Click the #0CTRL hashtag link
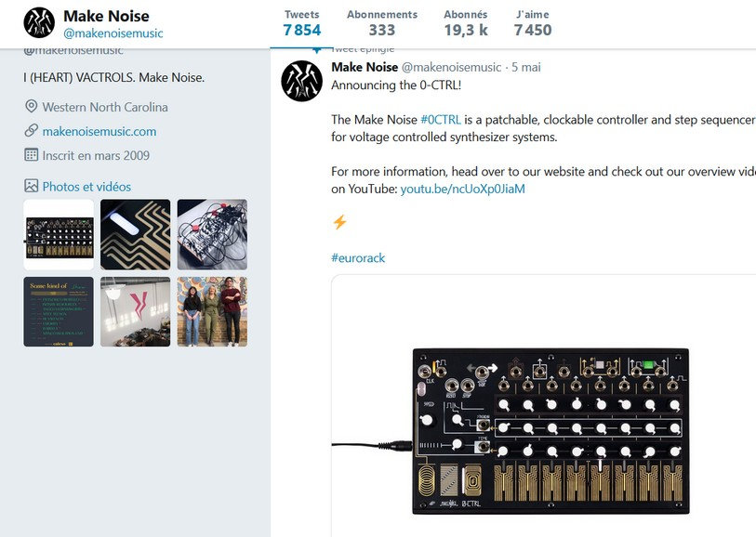Screen dimensions: 756x537 pyautogui.click(x=439, y=120)
